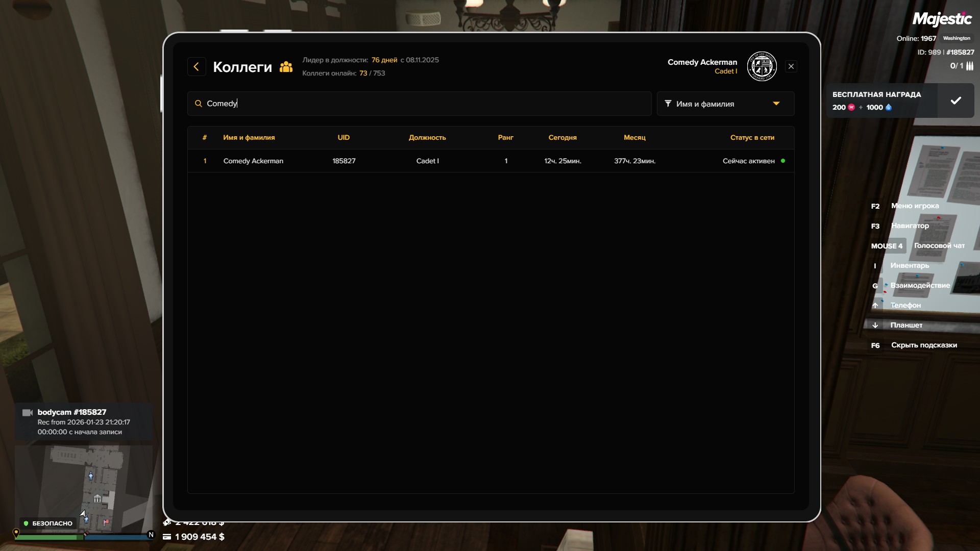This screenshot has height=551, width=980.
Task: Click the back arrow next to Коллеги
Action: click(x=197, y=67)
